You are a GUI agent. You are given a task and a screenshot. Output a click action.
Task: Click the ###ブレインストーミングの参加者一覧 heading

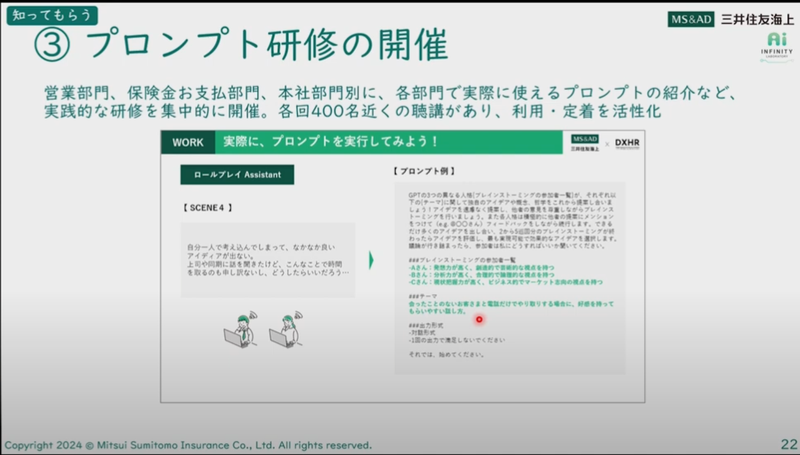[x=462, y=260]
